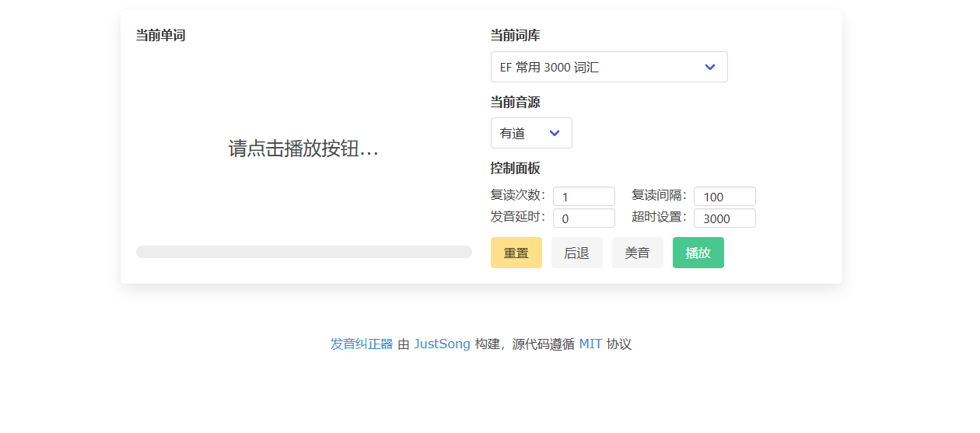Click the 超时设置 label text
Viewport: 980px width, 433px height.
coord(659,217)
